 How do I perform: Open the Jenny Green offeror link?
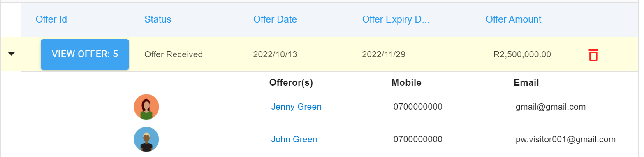point(296,107)
